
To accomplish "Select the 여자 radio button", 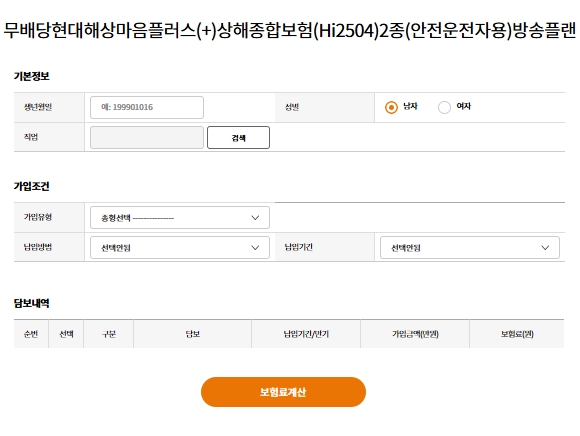I will 444,107.
